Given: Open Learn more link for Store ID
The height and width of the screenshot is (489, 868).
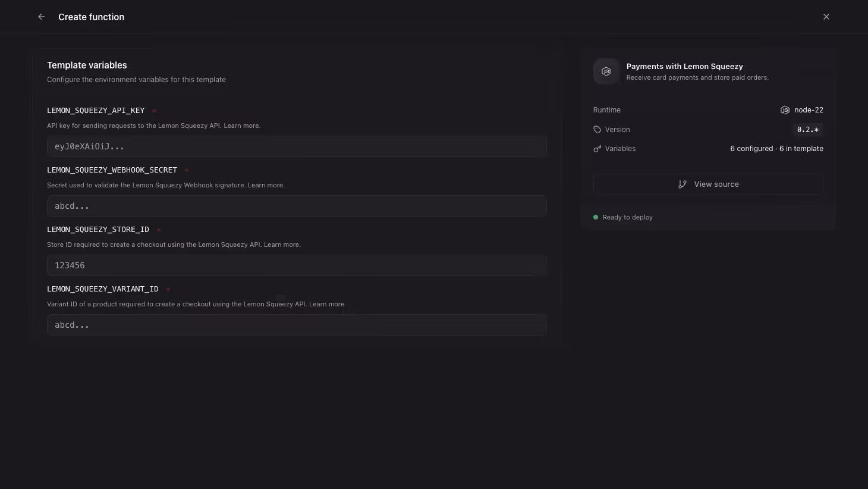Looking at the screenshot, I should [x=282, y=244].
